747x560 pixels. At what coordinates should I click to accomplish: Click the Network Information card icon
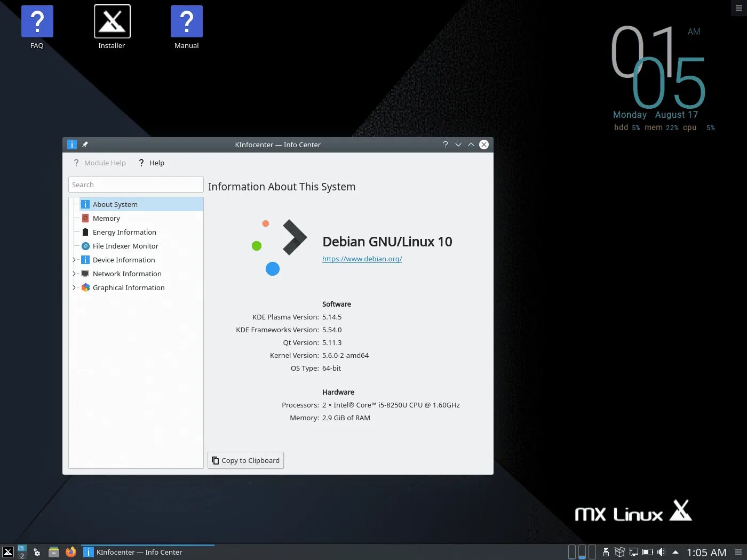(85, 274)
